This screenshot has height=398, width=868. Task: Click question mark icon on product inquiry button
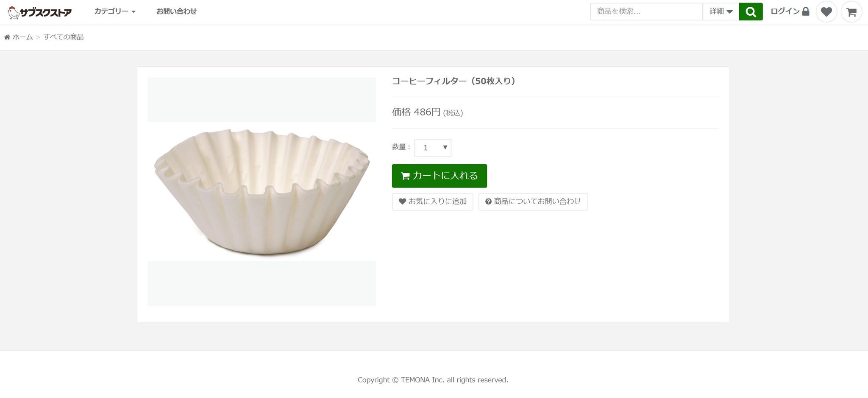click(x=488, y=202)
